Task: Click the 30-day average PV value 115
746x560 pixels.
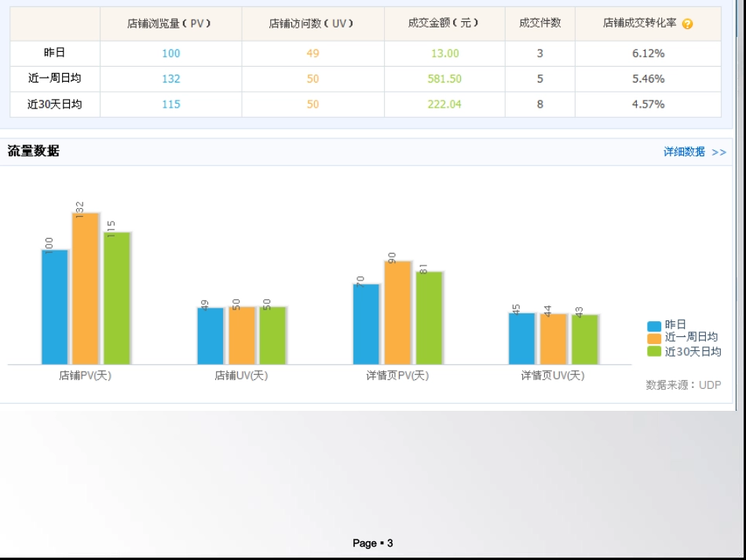Action: (x=170, y=104)
